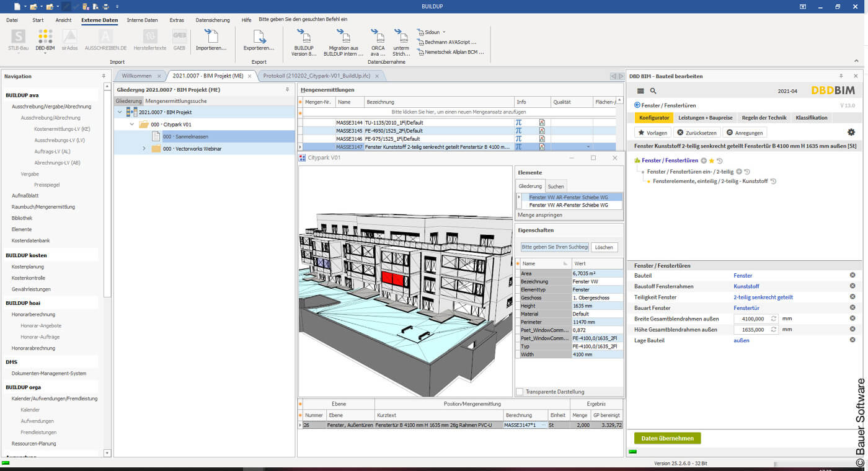Click formula icon in MASSE3144 row
Screen dimensions: 868x471
click(x=518, y=123)
